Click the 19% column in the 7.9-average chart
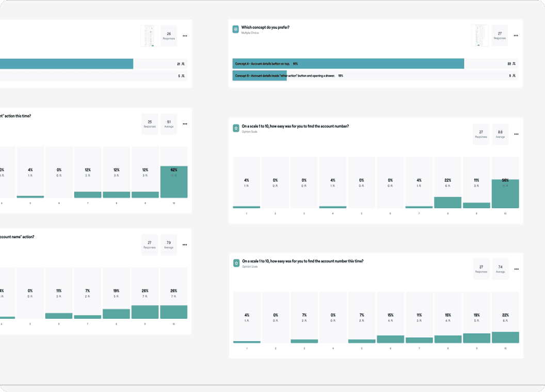This screenshot has height=392, width=545. [x=117, y=293]
